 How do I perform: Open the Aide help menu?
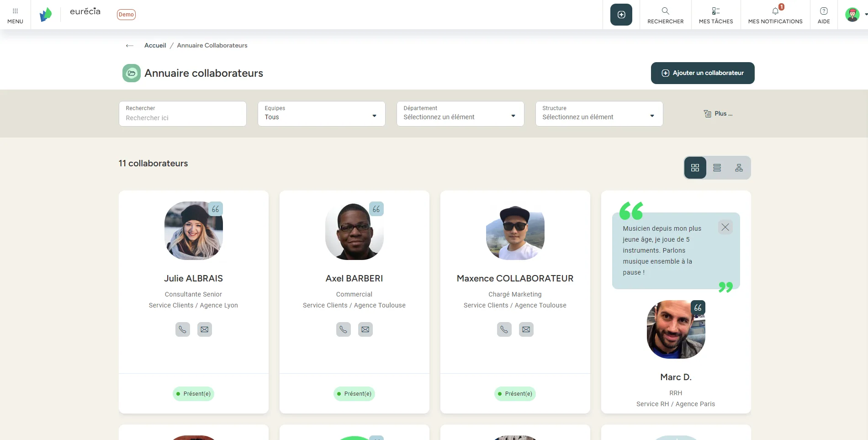click(x=824, y=15)
